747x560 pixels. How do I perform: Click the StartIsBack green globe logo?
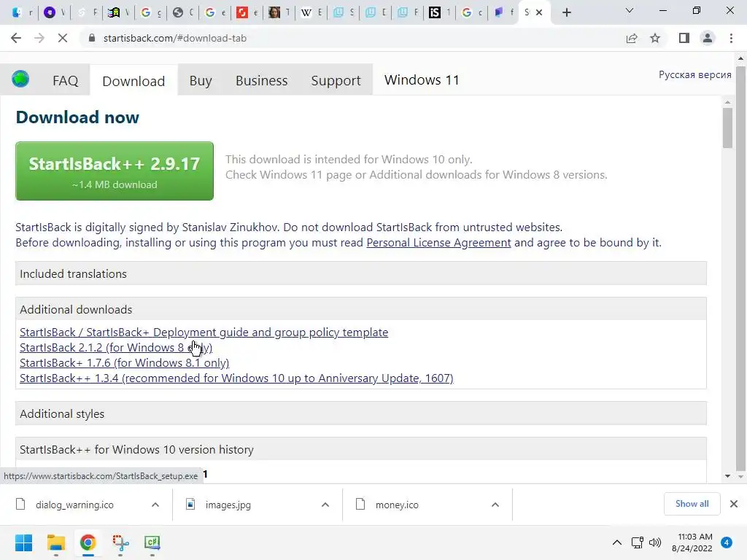(x=20, y=79)
